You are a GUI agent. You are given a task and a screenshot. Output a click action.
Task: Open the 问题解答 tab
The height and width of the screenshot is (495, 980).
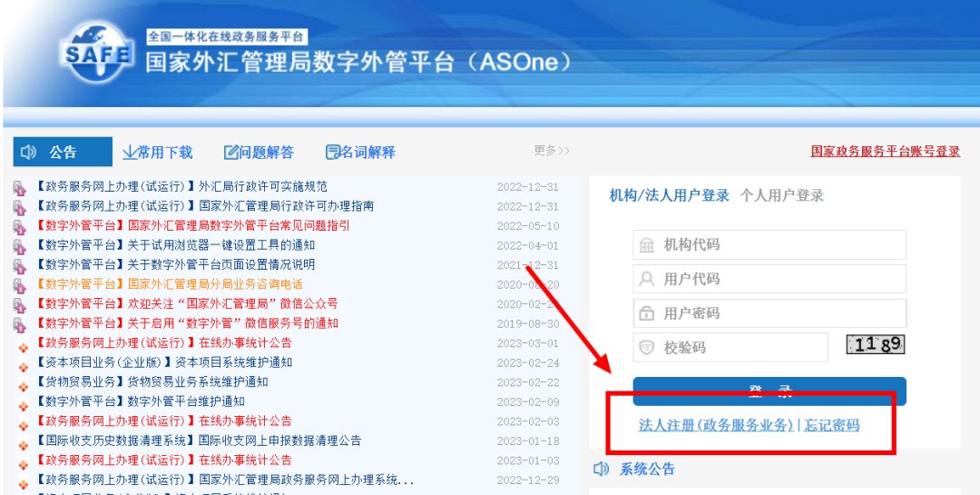(x=259, y=152)
